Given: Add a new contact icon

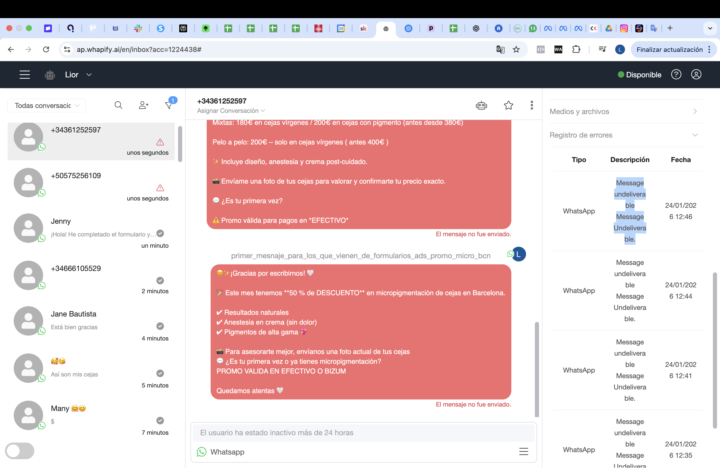Looking at the screenshot, I should 143,105.
